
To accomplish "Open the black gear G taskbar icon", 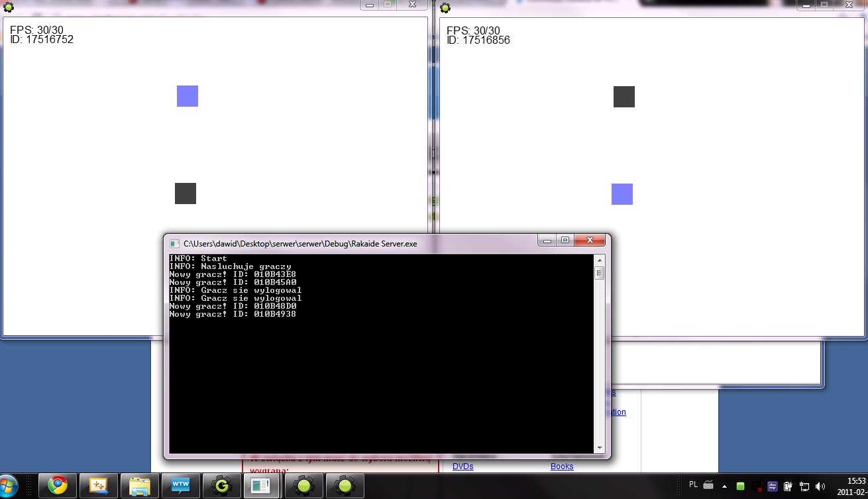I will pos(221,486).
